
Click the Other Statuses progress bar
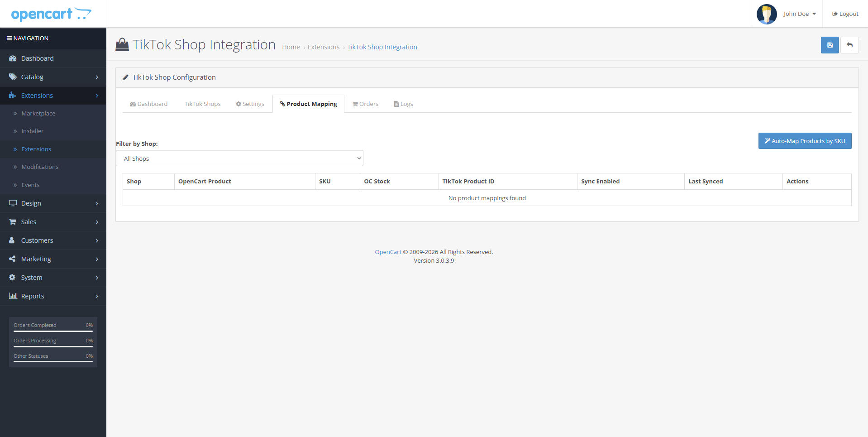tap(53, 362)
